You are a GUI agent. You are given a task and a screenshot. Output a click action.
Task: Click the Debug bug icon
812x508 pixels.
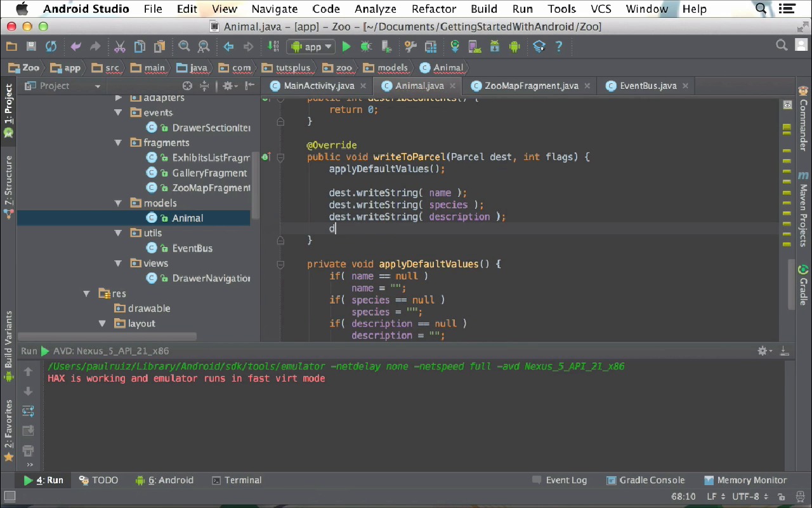(366, 46)
